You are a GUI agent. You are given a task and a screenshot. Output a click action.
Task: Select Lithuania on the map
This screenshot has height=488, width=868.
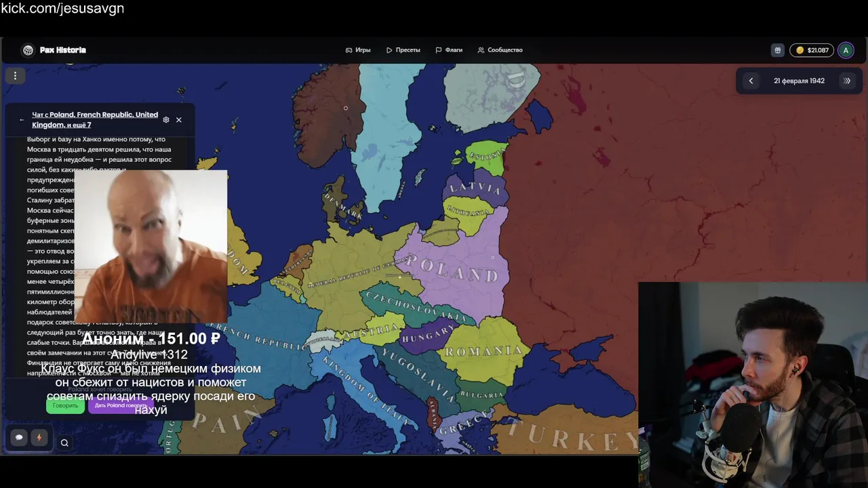[x=468, y=211]
